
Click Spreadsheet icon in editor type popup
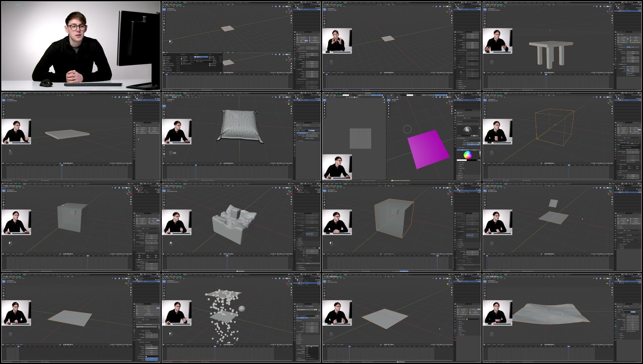click(210, 63)
